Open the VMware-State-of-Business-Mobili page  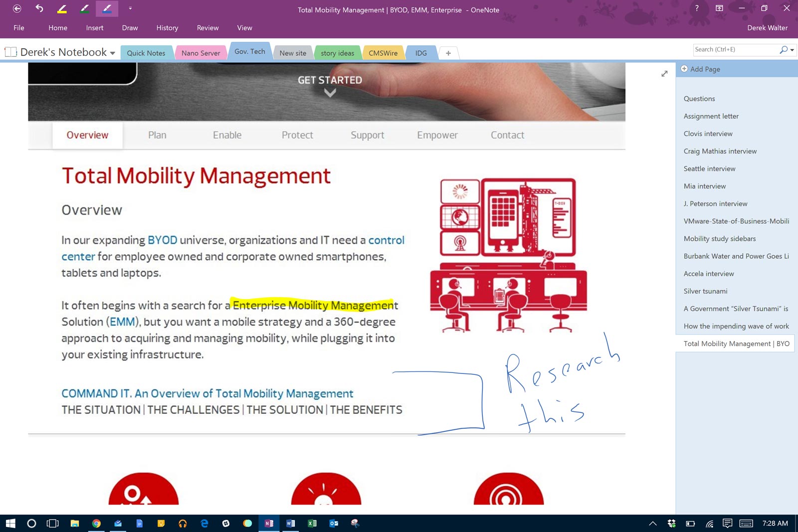click(x=735, y=221)
